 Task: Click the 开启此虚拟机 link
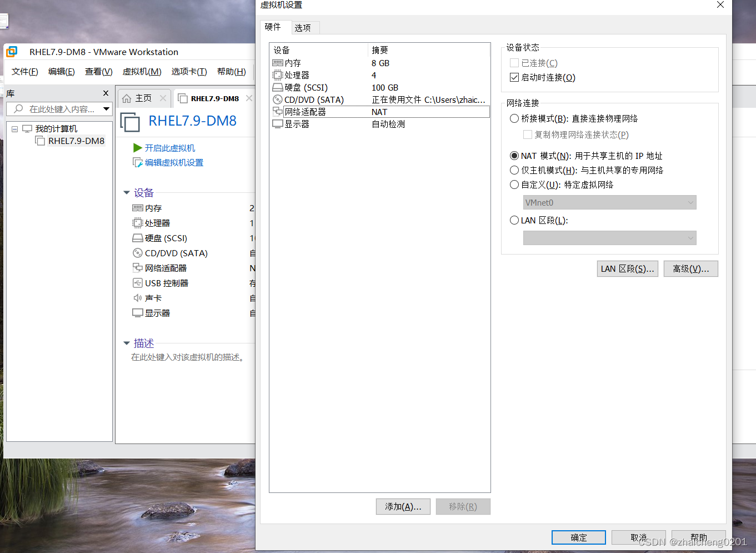(170, 148)
